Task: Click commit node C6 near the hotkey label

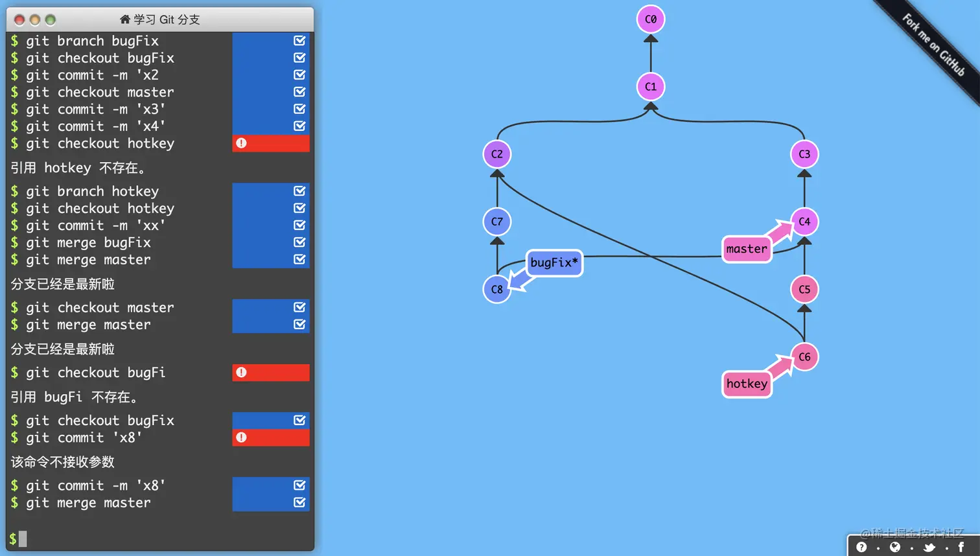Action: (804, 356)
